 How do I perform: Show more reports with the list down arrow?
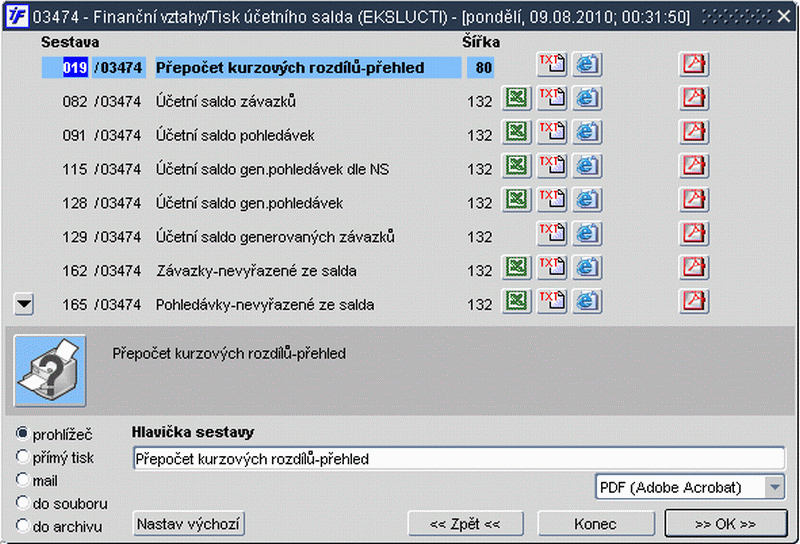(23, 304)
